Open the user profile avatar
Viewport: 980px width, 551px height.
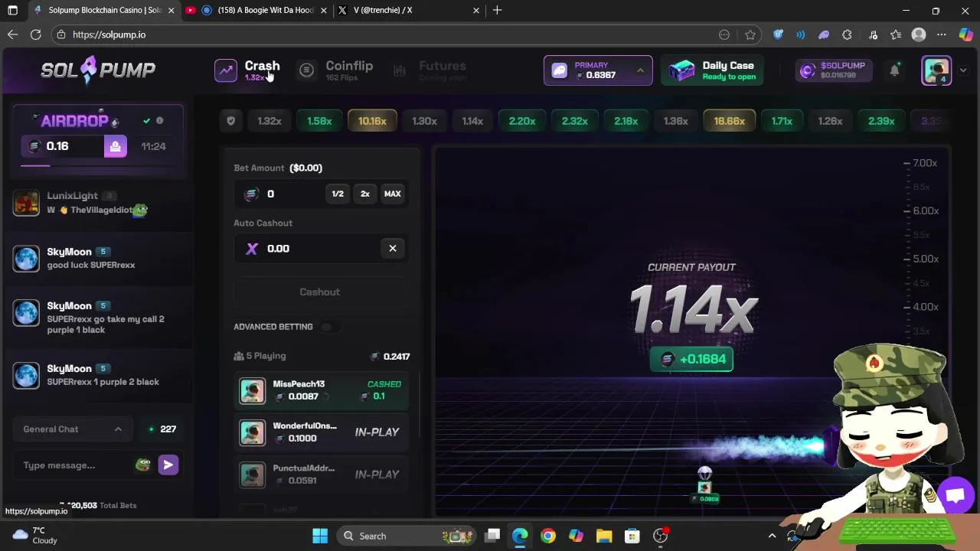(936, 70)
